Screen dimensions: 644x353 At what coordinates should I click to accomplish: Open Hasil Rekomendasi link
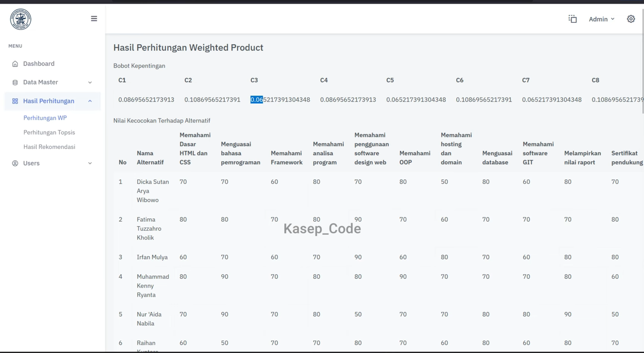[x=49, y=147]
